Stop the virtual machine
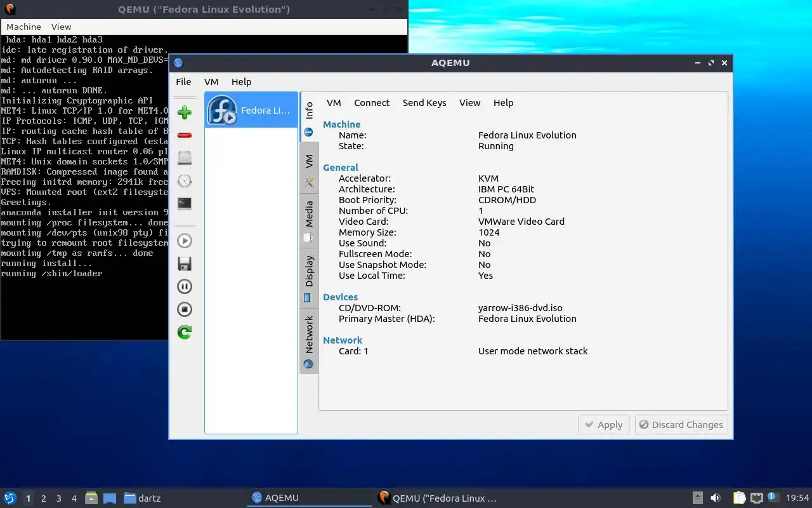This screenshot has width=812, height=508. click(x=185, y=309)
